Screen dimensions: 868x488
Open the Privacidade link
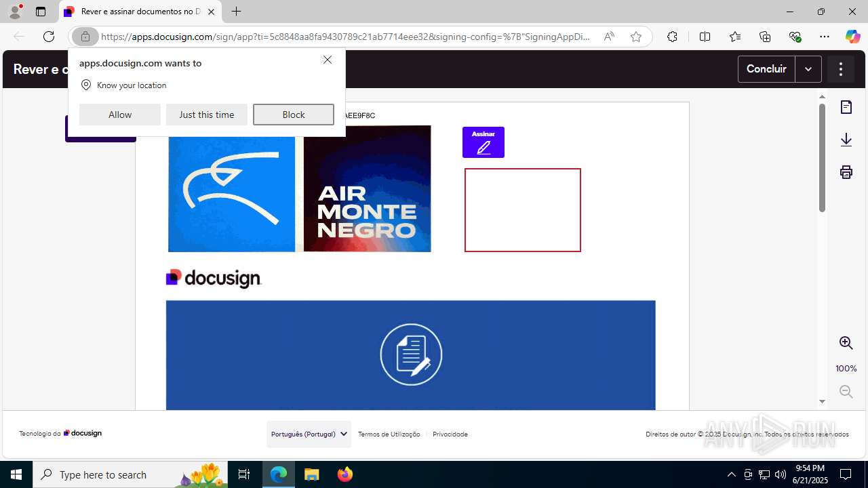coord(450,434)
